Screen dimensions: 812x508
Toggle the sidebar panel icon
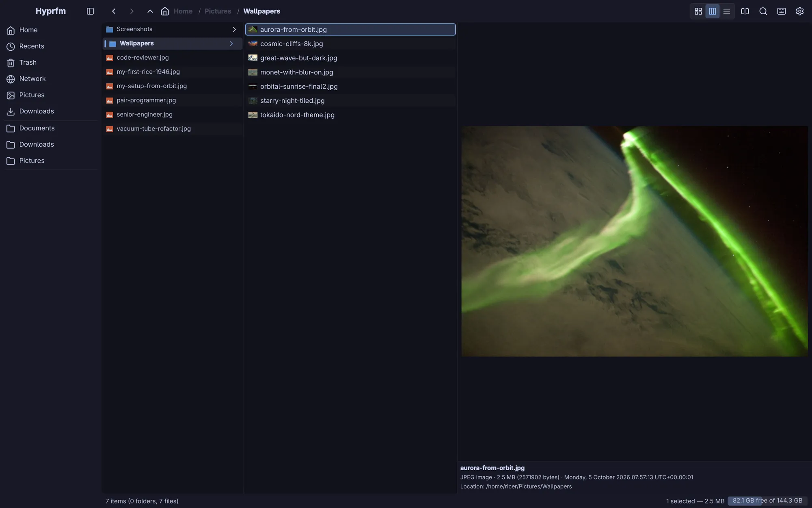coord(90,11)
